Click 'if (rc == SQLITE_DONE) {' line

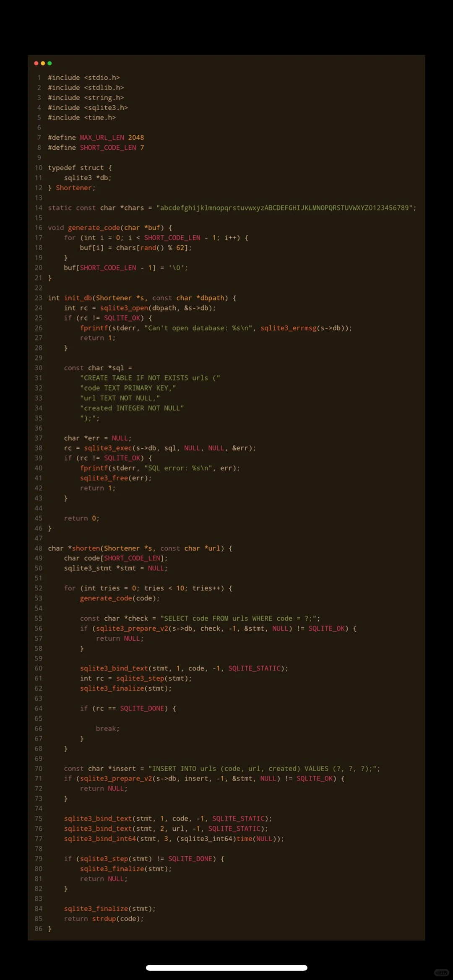[128, 709]
